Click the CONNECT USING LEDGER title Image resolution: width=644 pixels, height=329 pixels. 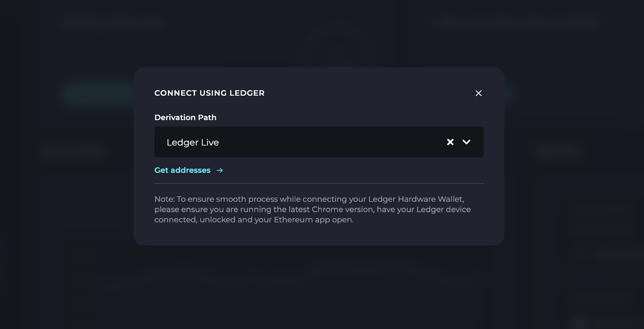[209, 93]
